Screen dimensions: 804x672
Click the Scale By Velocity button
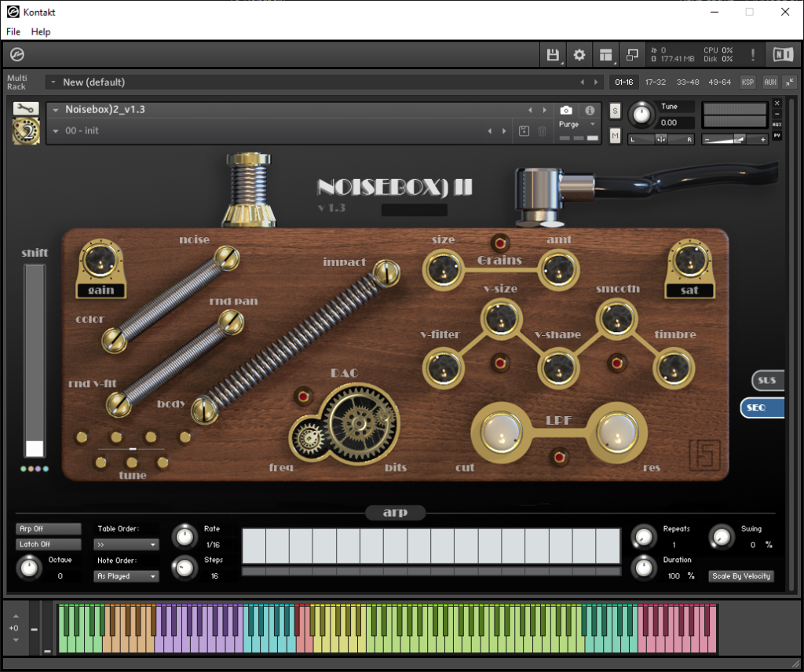click(741, 576)
